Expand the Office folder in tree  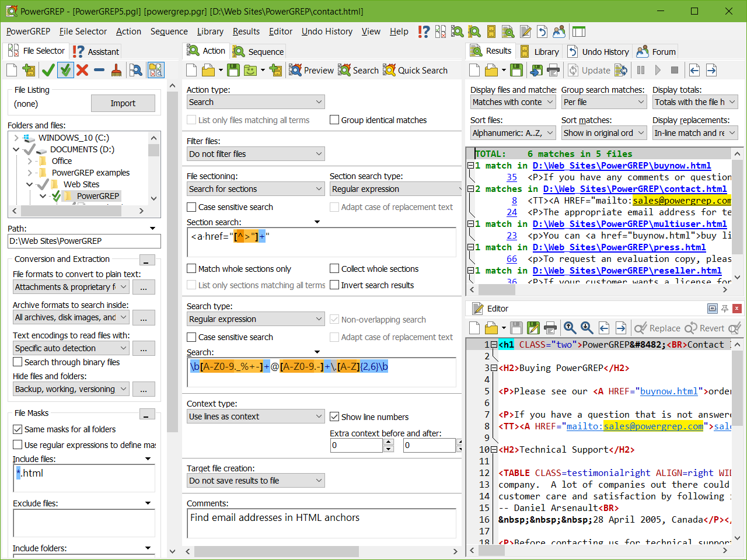tap(30, 161)
